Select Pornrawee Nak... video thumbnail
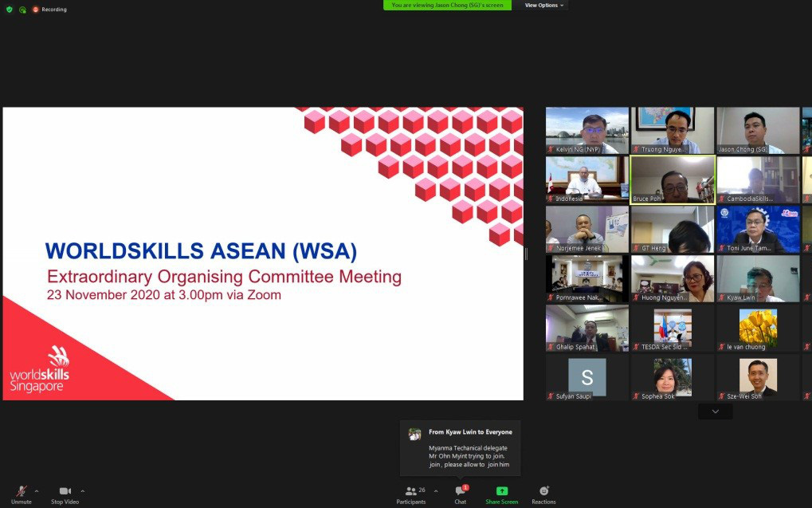The width and height of the screenshot is (812, 508). [587, 278]
